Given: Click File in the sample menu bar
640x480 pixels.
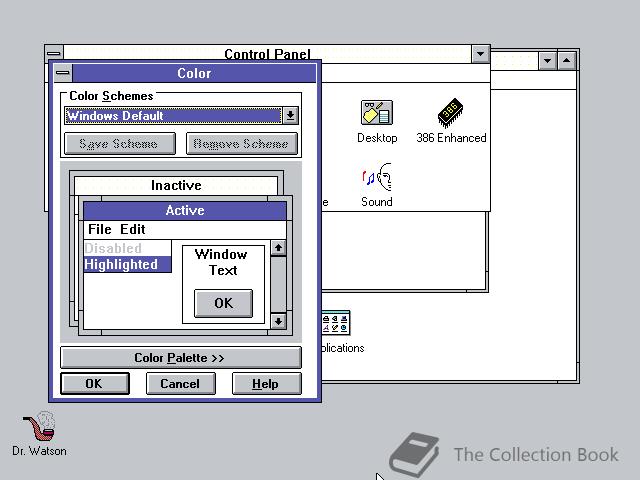Looking at the screenshot, I should pyautogui.click(x=100, y=229).
